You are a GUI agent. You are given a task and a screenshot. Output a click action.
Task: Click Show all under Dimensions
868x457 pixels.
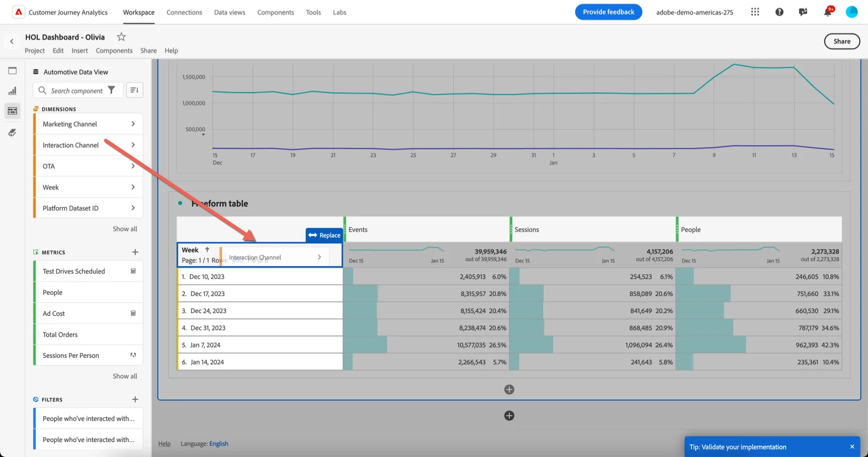(125, 229)
